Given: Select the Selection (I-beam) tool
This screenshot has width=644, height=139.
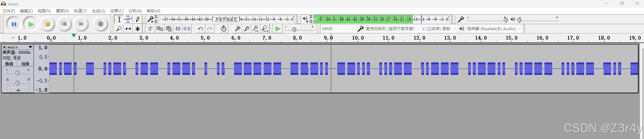Looking at the screenshot, I should [x=119, y=19].
